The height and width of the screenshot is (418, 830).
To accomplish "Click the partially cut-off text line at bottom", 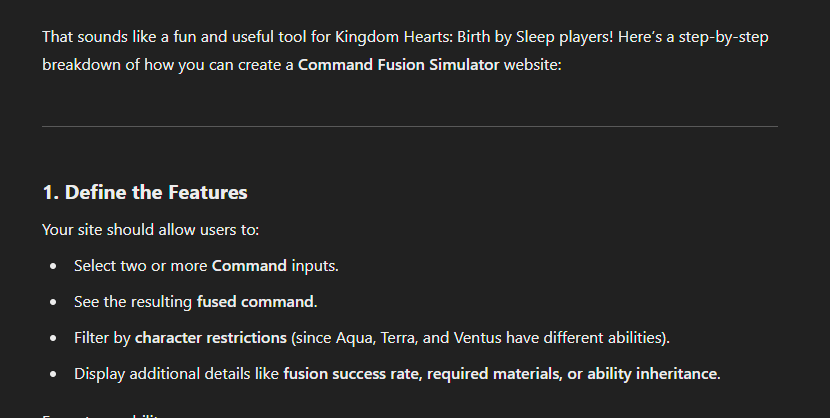I will coord(101,415).
